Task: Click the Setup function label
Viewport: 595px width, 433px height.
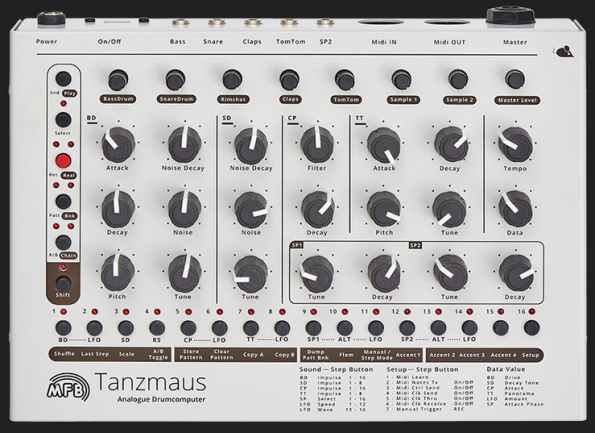Action: click(x=530, y=355)
